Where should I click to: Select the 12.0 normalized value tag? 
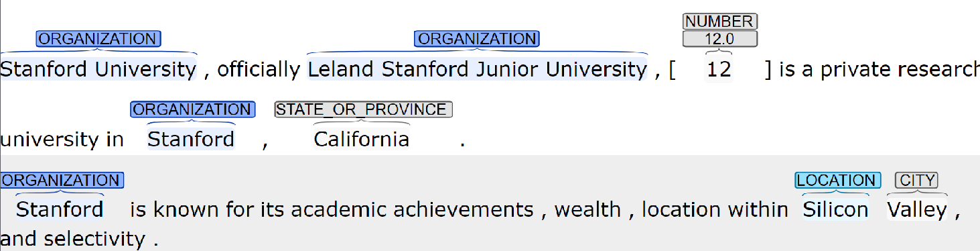[720, 39]
